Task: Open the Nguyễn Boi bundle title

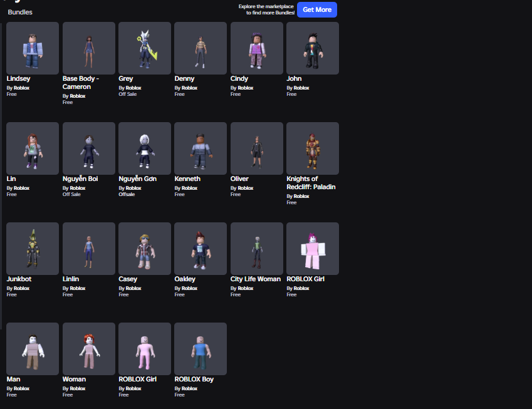Action: pos(80,179)
